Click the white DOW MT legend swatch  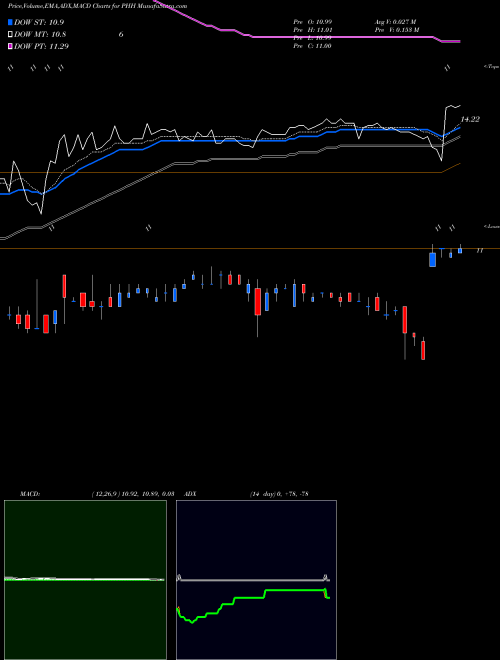(10, 35)
